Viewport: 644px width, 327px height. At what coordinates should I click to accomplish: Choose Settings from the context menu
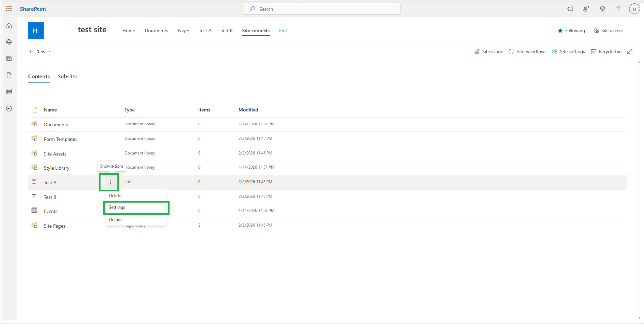click(x=136, y=207)
